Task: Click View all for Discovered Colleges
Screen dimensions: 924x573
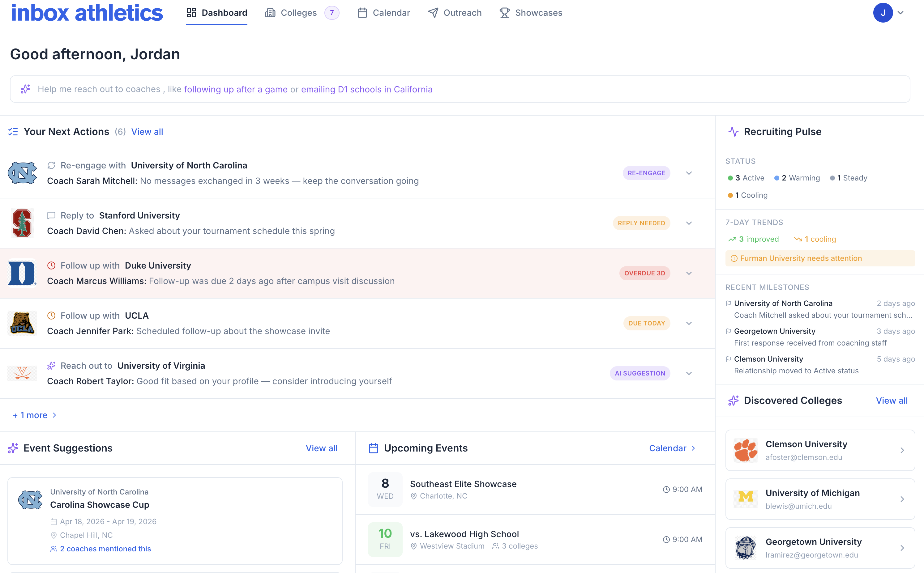Action: point(892,401)
